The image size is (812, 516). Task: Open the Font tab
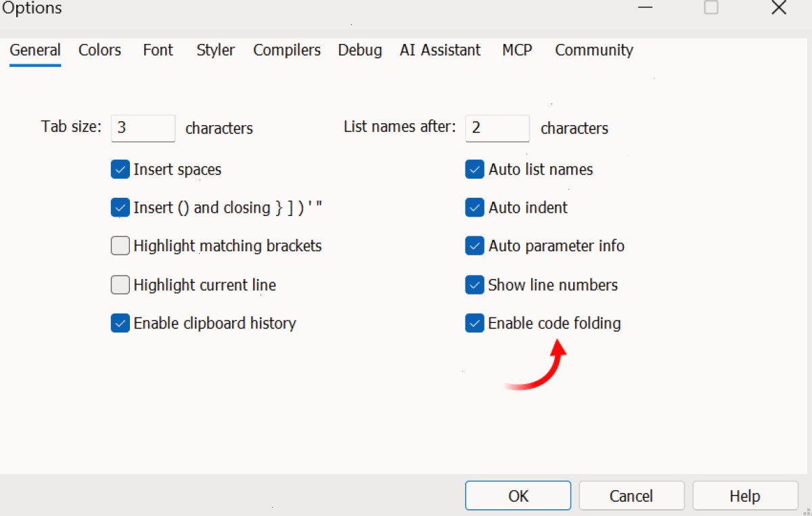[x=158, y=50]
